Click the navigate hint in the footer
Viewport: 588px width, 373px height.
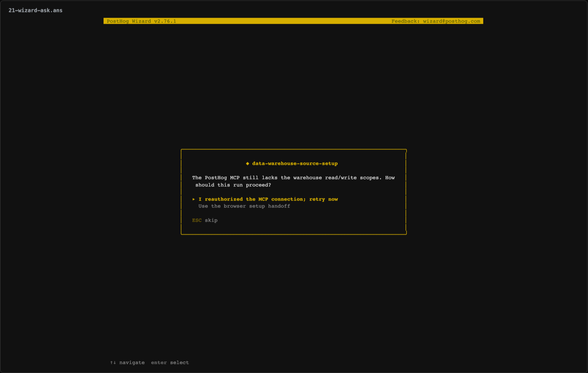pos(127,362)
